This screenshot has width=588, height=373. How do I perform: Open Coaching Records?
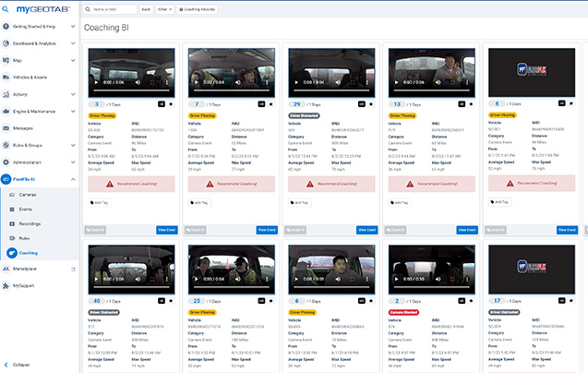point(197,9)
